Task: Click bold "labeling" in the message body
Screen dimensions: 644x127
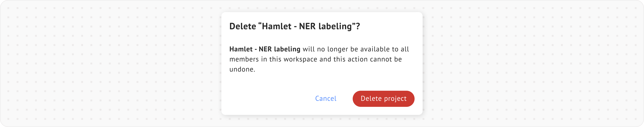Action: pyautogui.click(x=287, y=49)
